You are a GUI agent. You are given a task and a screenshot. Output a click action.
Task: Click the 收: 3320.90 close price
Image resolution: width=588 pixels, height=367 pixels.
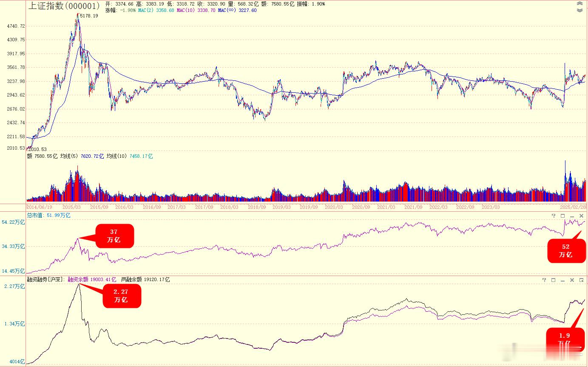pos(211,4)
